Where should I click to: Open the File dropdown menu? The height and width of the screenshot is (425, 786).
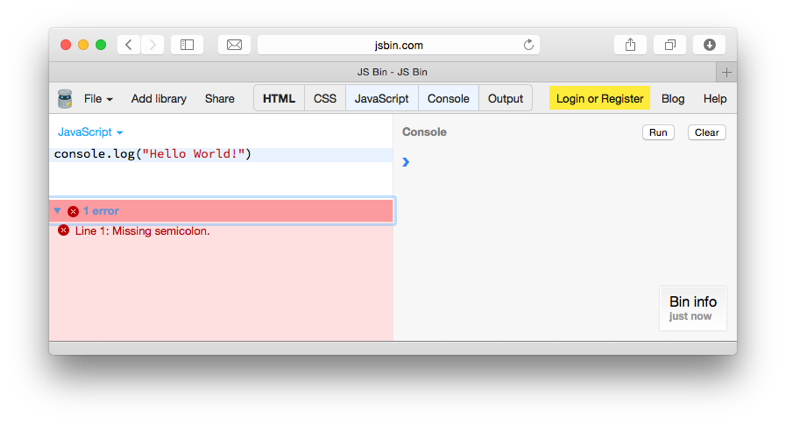coord(98,99)
